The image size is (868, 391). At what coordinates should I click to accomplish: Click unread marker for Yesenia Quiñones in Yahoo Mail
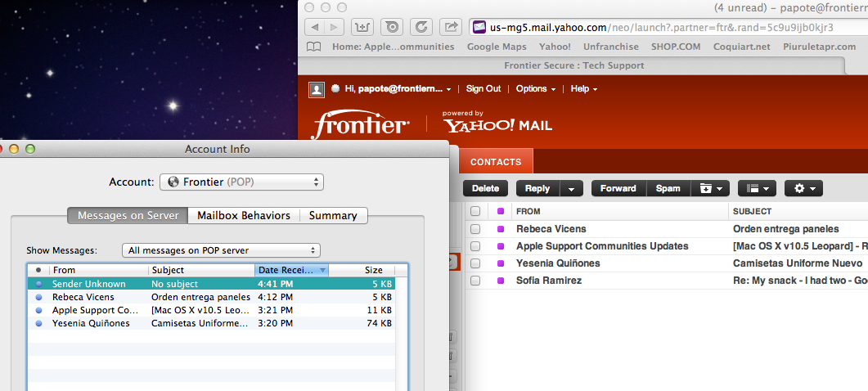(501, 263)
